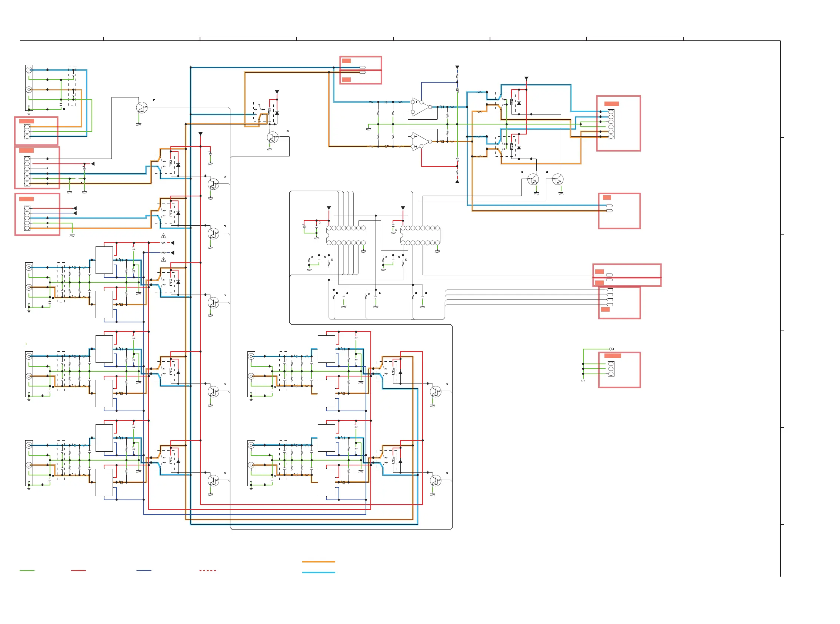Click the supply arrow above the right relay pair
The image size is (840, 624).
(526, 79)
